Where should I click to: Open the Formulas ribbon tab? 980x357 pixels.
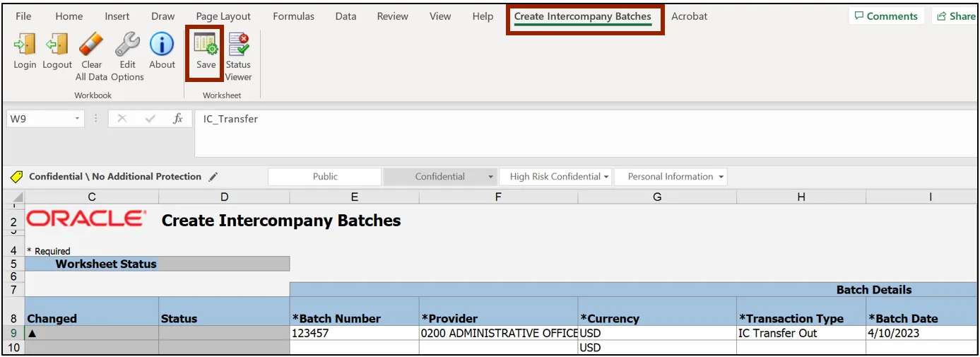coord(293,16)
